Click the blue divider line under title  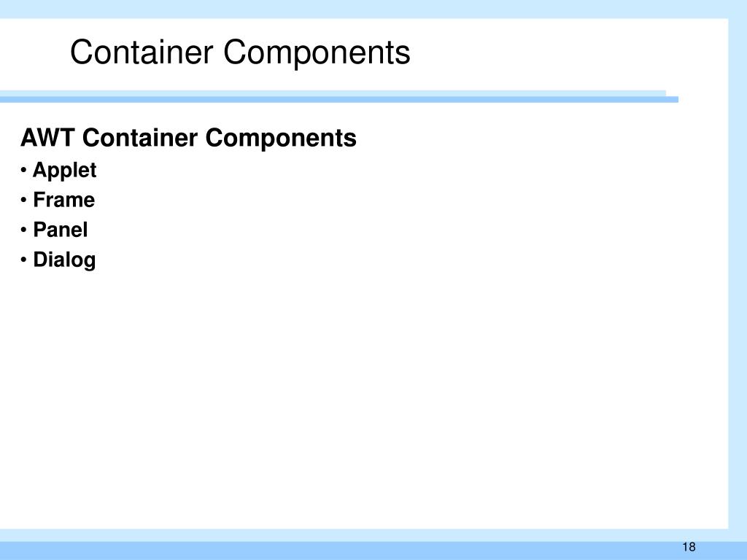click(x=339, y=99)
